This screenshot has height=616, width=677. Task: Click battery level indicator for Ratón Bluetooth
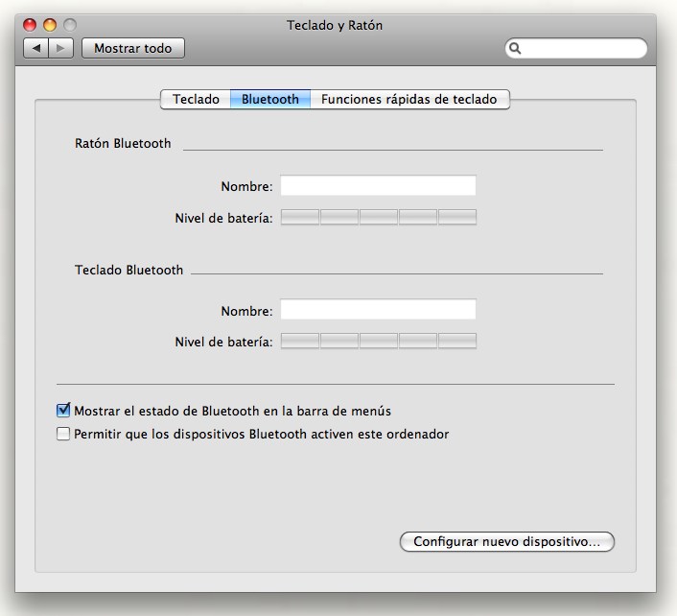click(x=379, y=217)
